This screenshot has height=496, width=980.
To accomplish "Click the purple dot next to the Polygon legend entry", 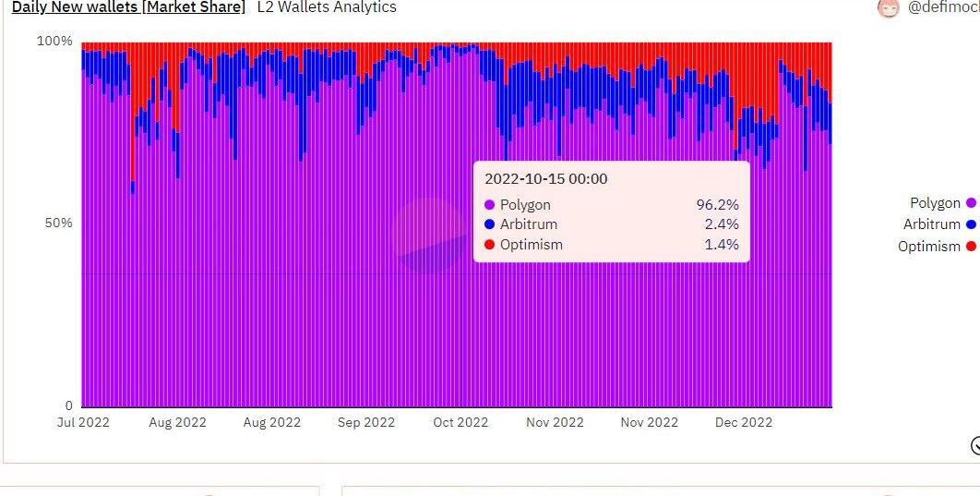I will coord(971,202).
